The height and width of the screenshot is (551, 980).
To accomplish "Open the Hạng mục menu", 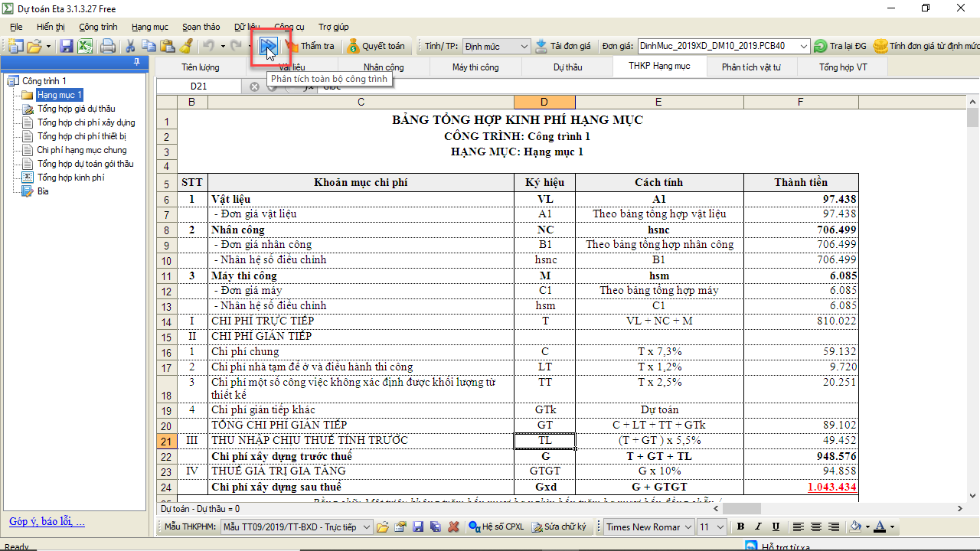I will click(150, 27).
